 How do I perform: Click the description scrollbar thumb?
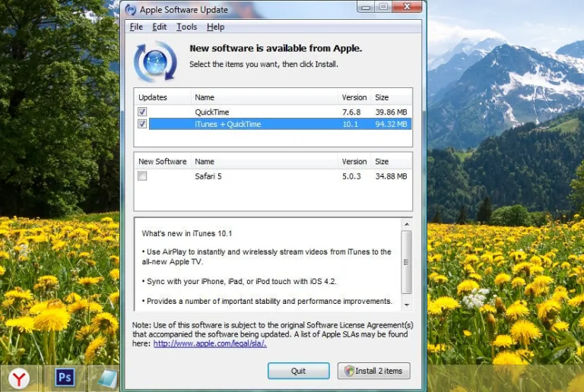[x=406, y=262]
